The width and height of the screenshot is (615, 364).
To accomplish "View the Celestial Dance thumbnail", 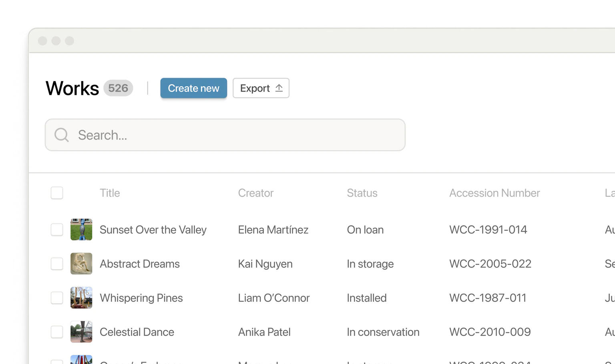I will pos(81,332).
